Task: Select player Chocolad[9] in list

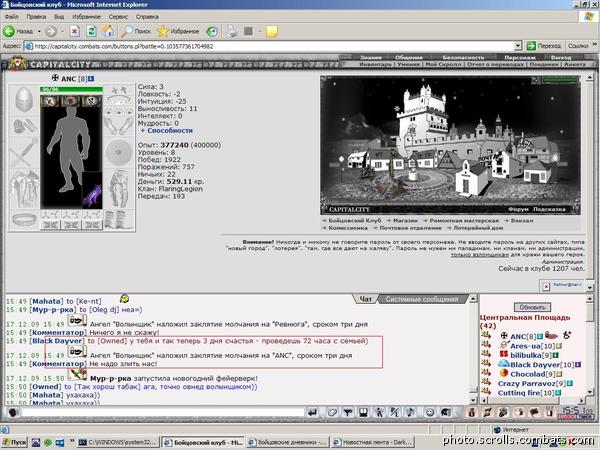Action: (x=533, y=374)
